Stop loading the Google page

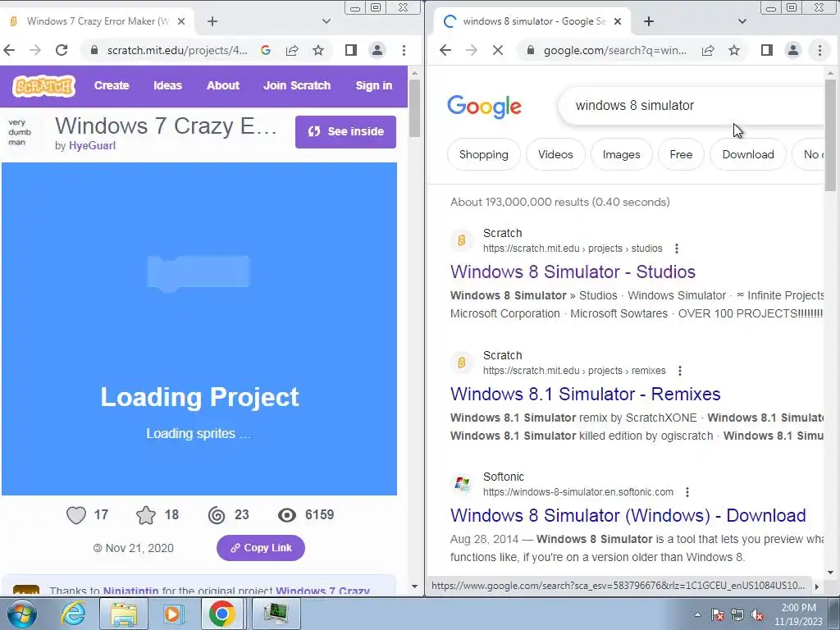[x=498, y=50]
